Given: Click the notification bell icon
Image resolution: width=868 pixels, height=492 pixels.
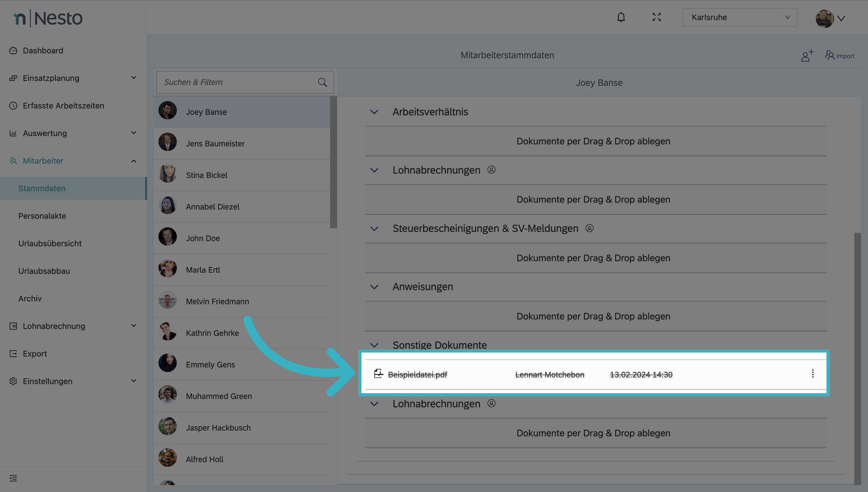Looking at the screenshot, I should tap(621, 17).
